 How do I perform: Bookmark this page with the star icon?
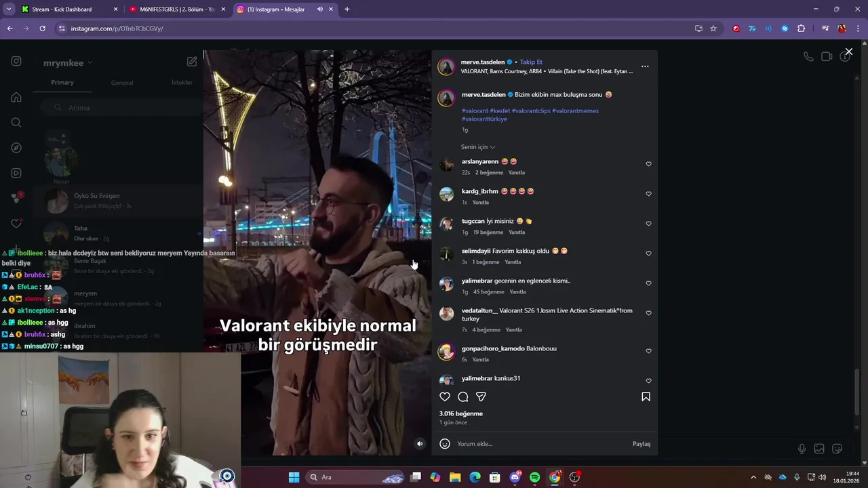tap(713, 28)
